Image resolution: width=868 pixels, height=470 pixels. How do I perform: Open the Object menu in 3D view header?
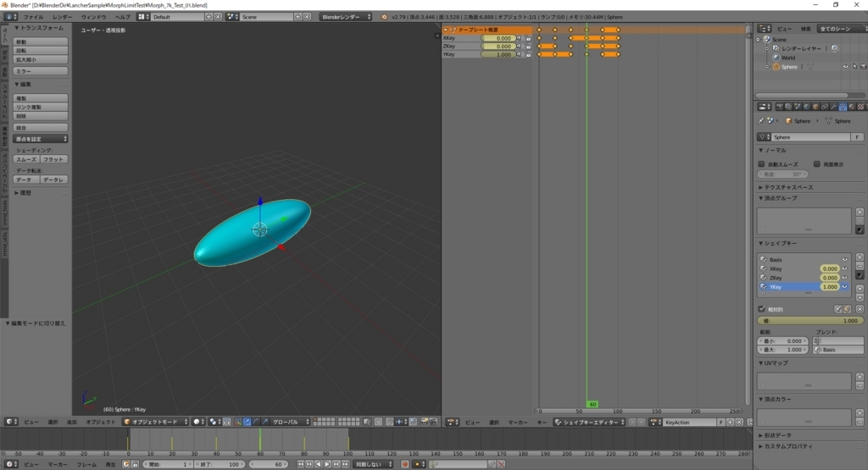coord(100,422)
